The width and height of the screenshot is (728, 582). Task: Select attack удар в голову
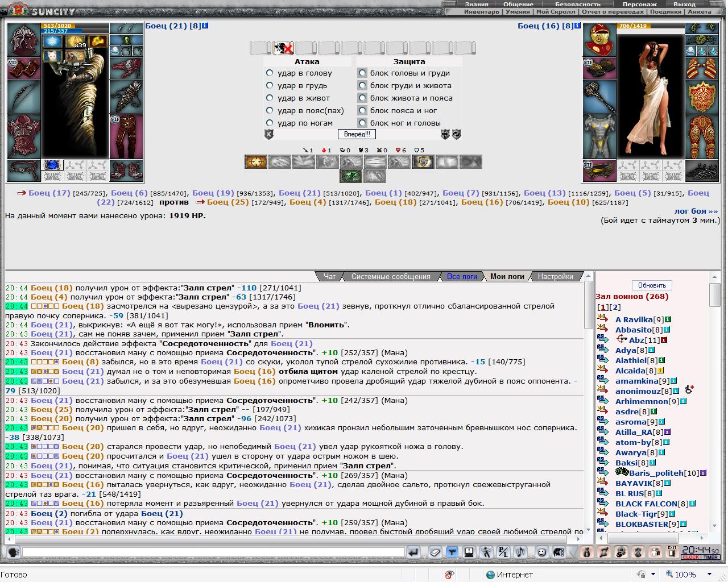(270, 73)
